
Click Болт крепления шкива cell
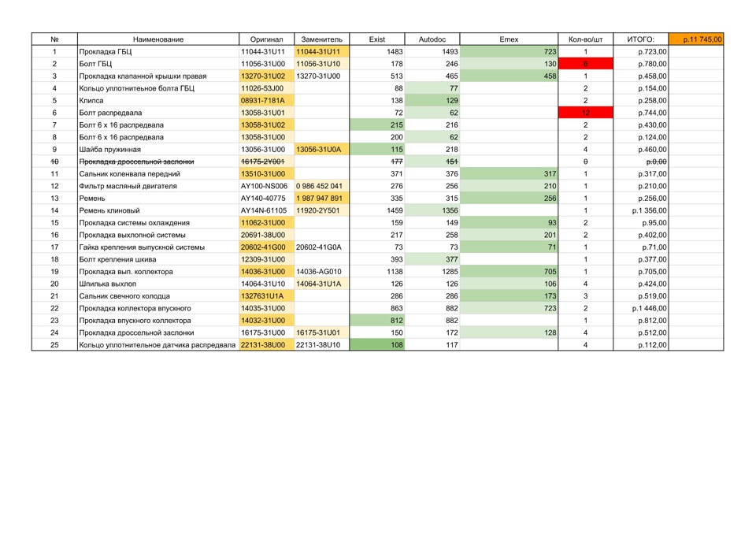(x=158, y=259)
